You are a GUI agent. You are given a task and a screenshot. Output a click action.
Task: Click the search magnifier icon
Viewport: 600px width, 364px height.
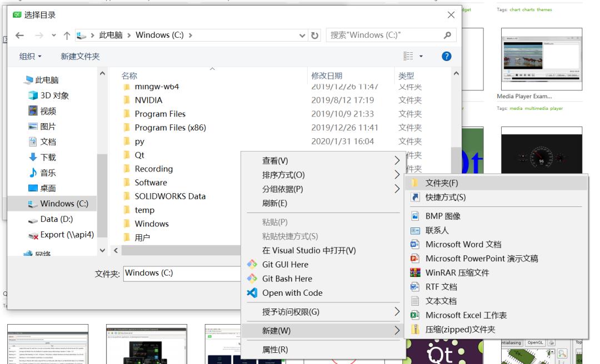(446, 35)
